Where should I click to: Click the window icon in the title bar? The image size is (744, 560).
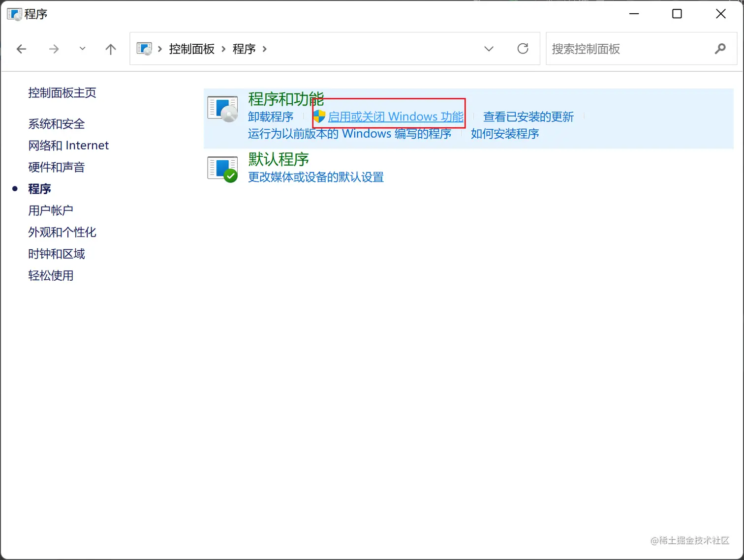click(14, 14)
